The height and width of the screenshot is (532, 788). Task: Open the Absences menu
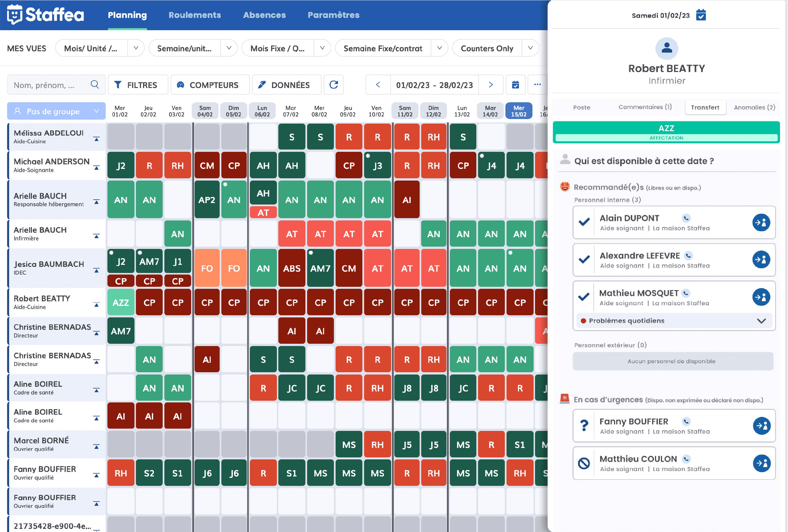(264, 15)
